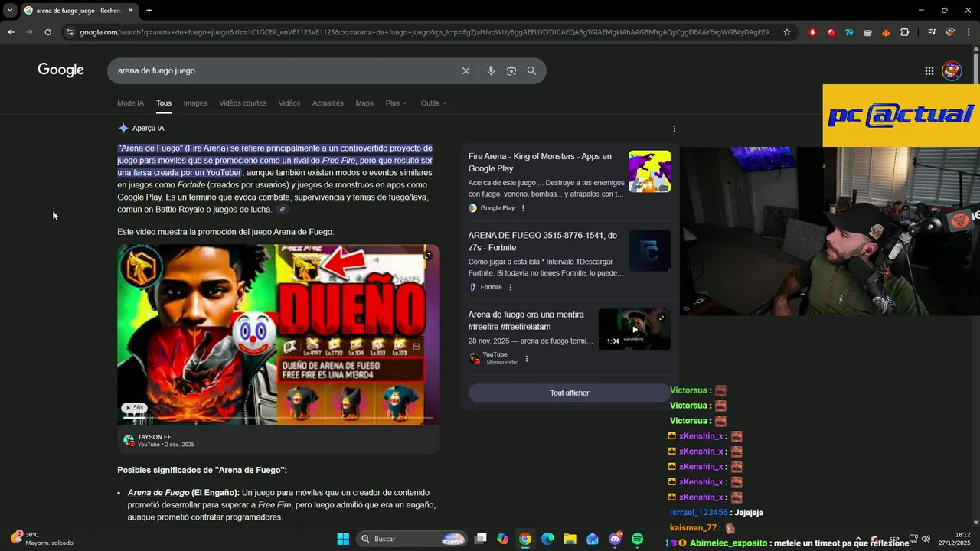The image size is (980, 551).
Task: Select the Vidéos courtes tab
Action: coord(243,103)
